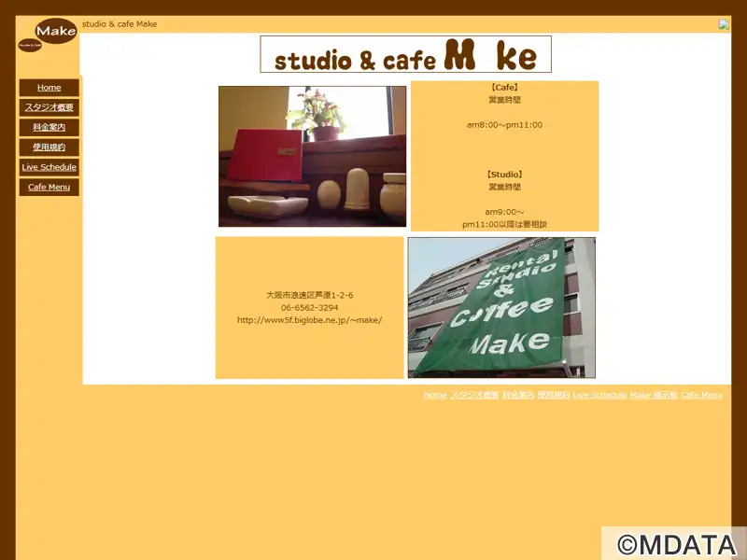Follow the footer 料金案内 link
This screenshot has height=560, width=747.
pos(518,396)
